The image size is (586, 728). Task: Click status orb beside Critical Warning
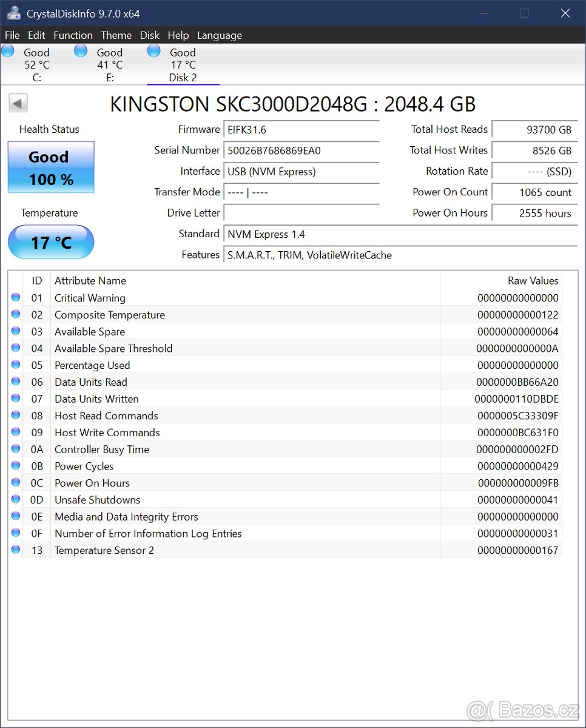[x=16, y=297]
